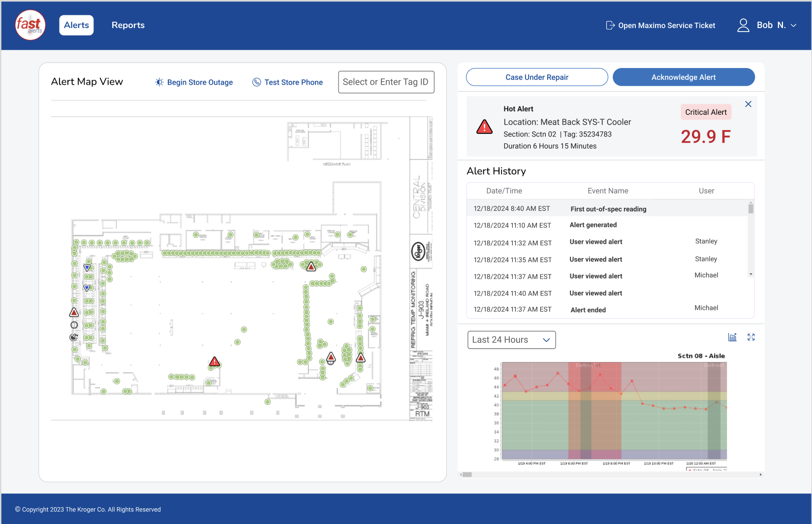The image size is (812, 524).
Task: Expand the Bob N. user menu chevron
Action: (x=793, y=26)
